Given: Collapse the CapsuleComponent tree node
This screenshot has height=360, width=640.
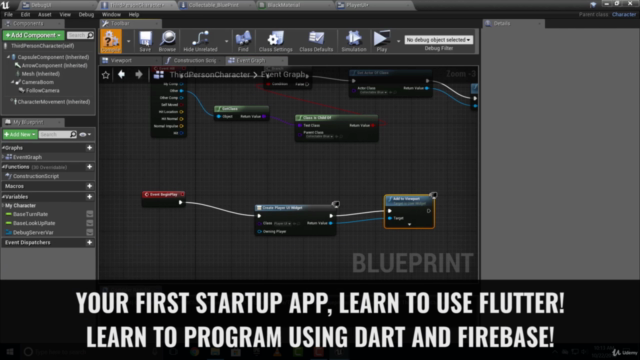Looking at the screenshot, I should (9, 57).
